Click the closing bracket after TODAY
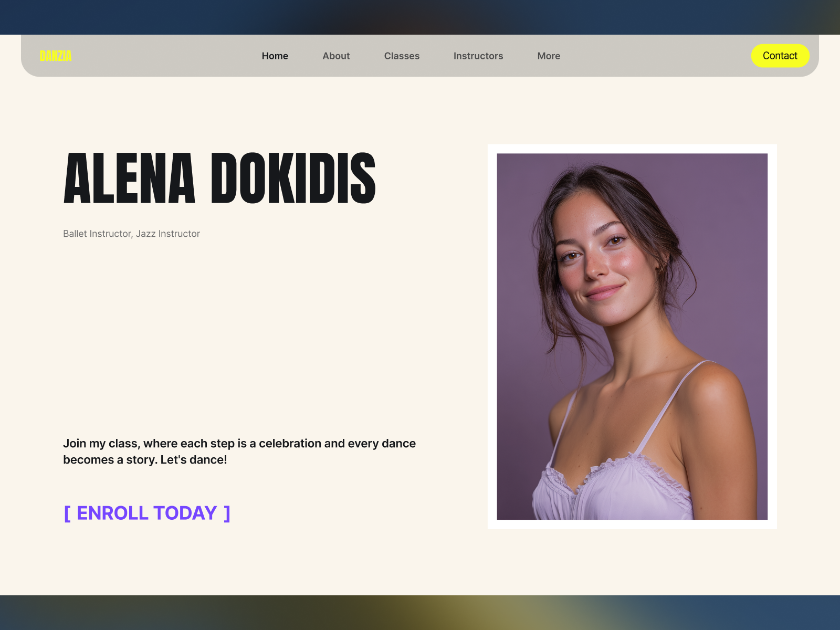The height and width of the screenshot is (630, 840). click(227, 513)
